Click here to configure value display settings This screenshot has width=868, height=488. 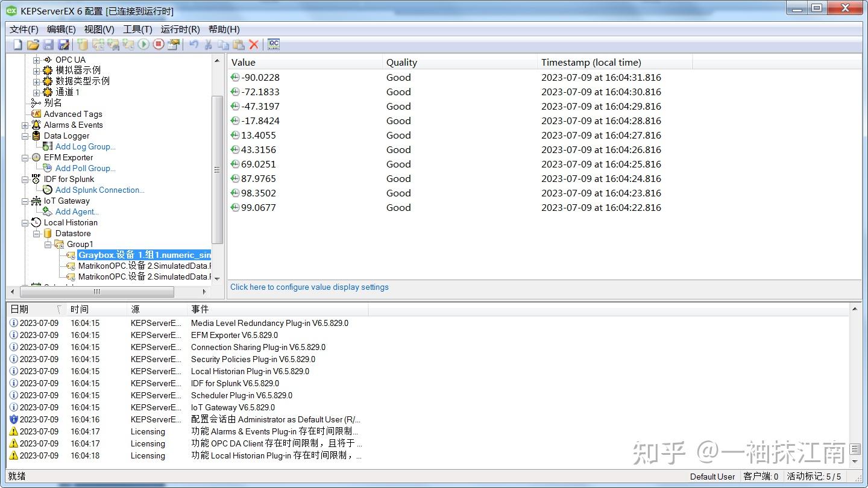(309, 287)
